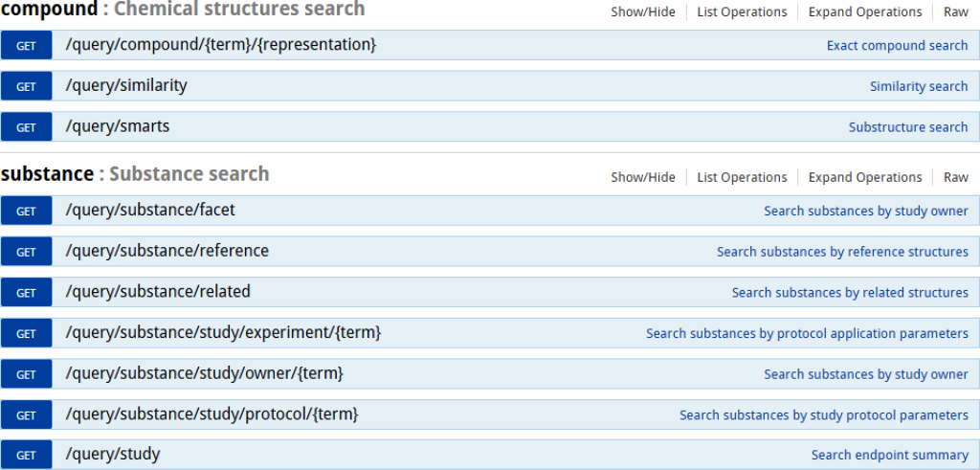Viewport: 980px width, 470px height.
Task: Expand the /query/substance/reference endpoint path
Action: pos(167,251)
